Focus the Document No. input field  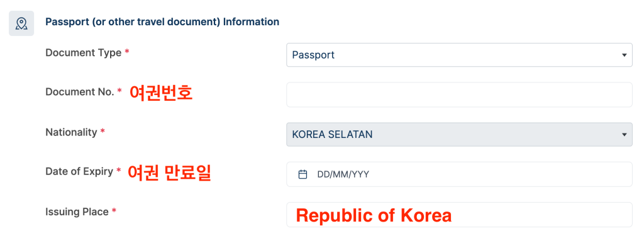pyautogui.click(x=459, y=95)
